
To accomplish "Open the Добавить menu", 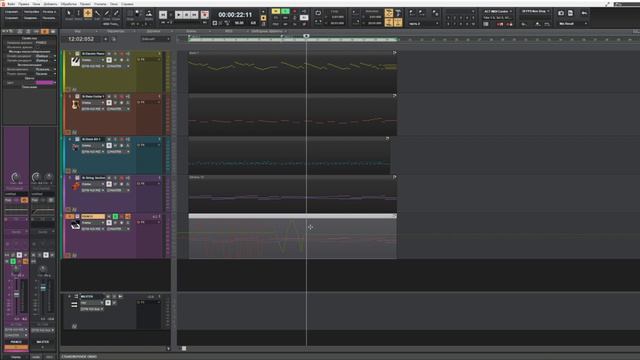I will 51,4.
